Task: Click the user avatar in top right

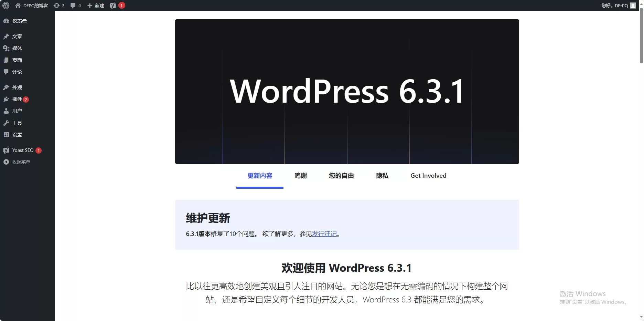Action: click(633, 6)
